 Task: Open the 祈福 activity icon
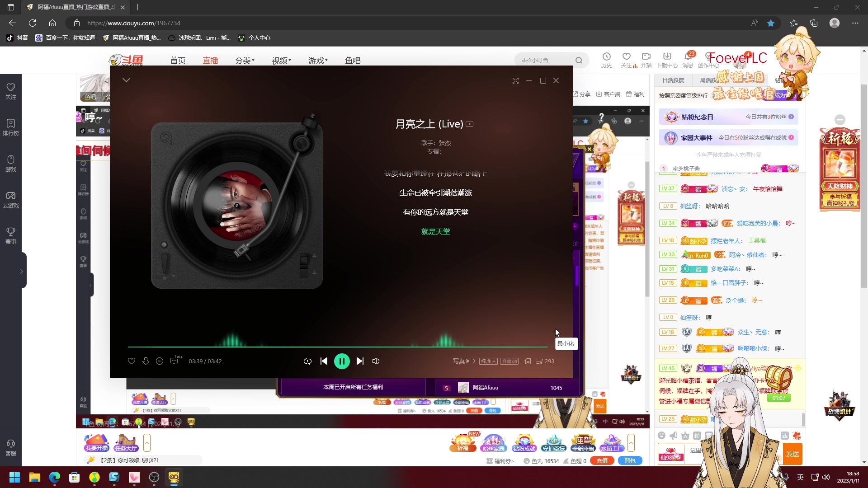coord(463,443)
